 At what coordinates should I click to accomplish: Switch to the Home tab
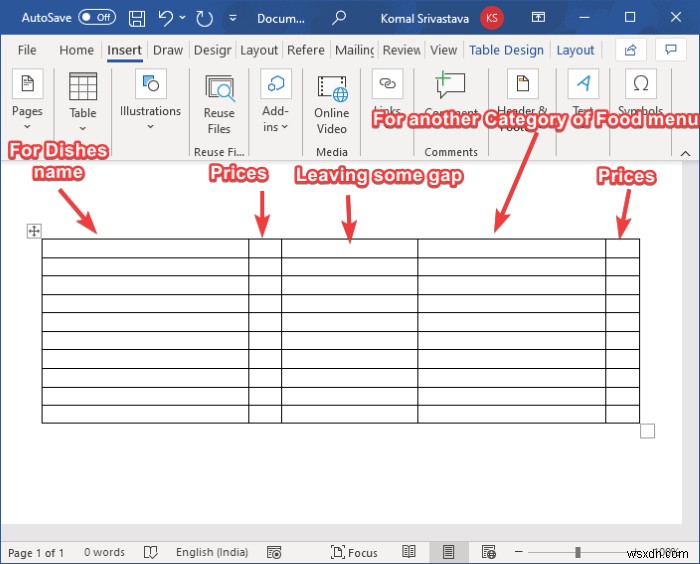click(x=76, y=50)
